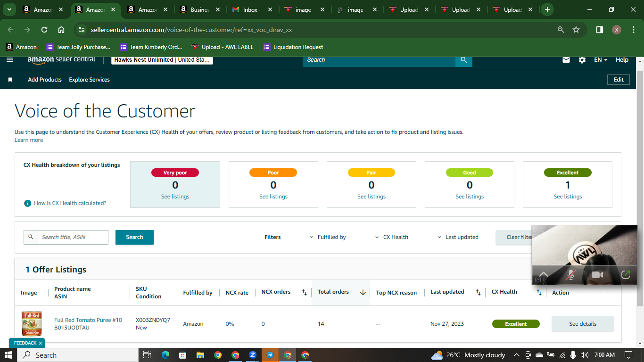The height and width of the screenshot is (362, 644).
Task: Sort the table by Last updated column arrows
Action: pos(478,292)
